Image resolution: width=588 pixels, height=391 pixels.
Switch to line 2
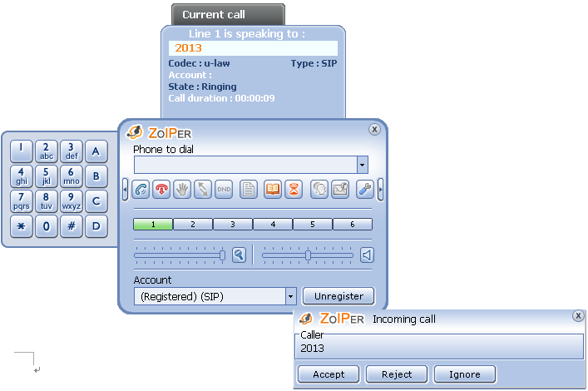pos(192,225)
